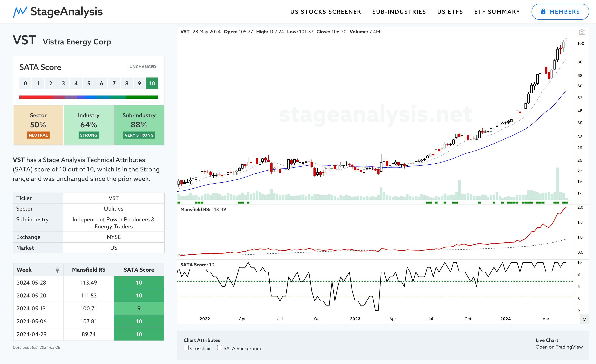Select SATA score box 0
Viewport: 596px width, 364px height.
(25, 84)
